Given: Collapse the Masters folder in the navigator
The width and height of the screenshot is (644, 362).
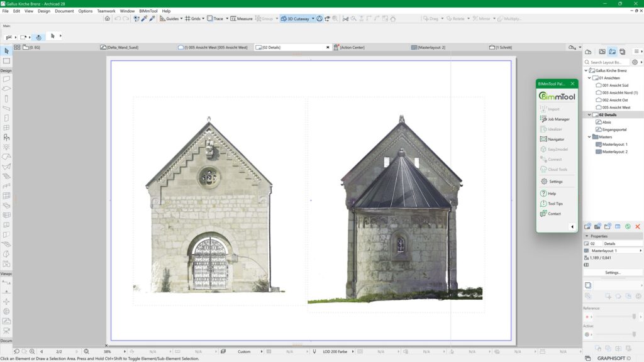Looking at the screenshot, I should (x=589, y=137).
